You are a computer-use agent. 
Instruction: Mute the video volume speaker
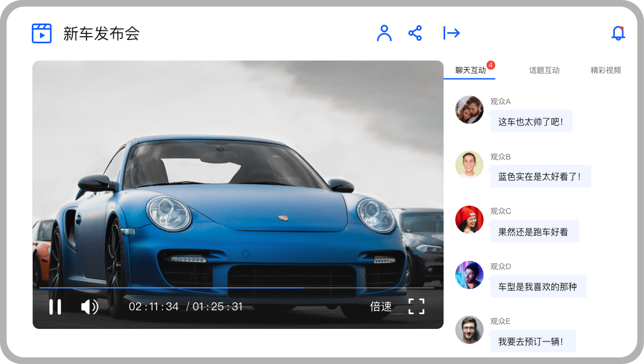[89, 306]
